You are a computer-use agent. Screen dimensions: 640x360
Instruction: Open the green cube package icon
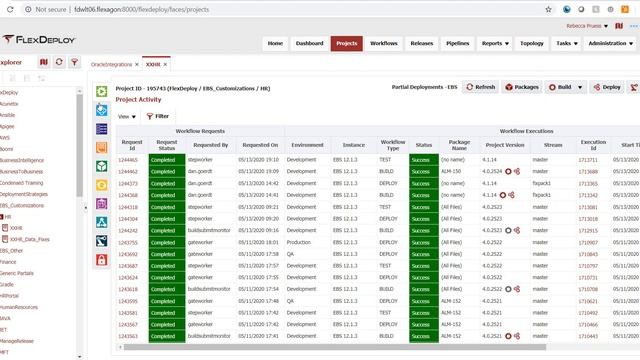[x=102, y=166]
